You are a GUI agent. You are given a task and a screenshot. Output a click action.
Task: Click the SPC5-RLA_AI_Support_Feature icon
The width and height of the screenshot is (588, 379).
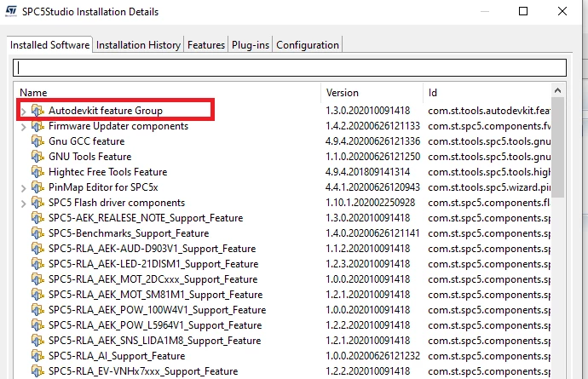click(37, 357)
